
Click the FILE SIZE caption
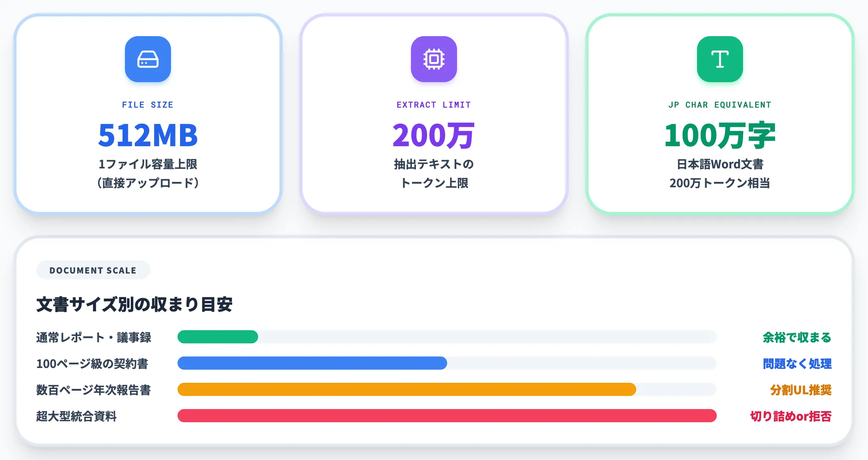pos(148,105)
